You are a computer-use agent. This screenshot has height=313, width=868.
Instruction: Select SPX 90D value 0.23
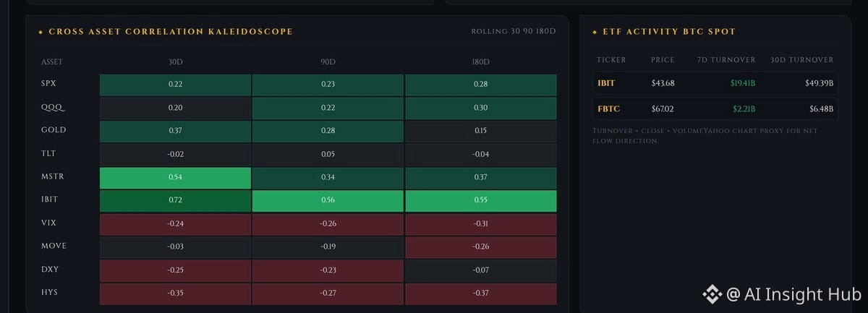pyautogui.click(x=328, y=85)
